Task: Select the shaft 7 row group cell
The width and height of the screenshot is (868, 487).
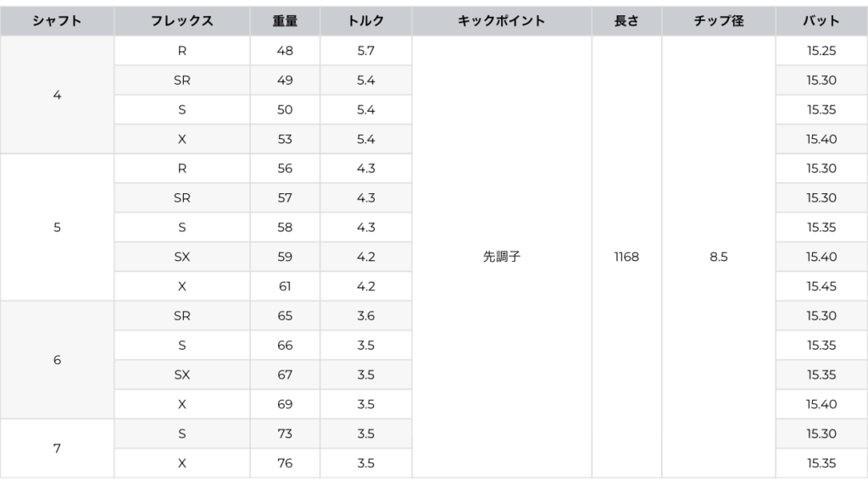Action: [57, 448]
